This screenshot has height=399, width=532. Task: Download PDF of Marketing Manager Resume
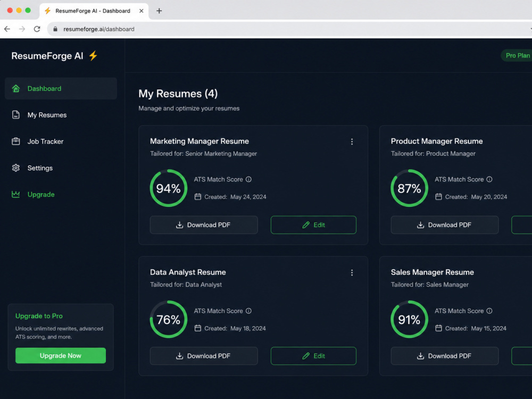click(x=204, y=225)
